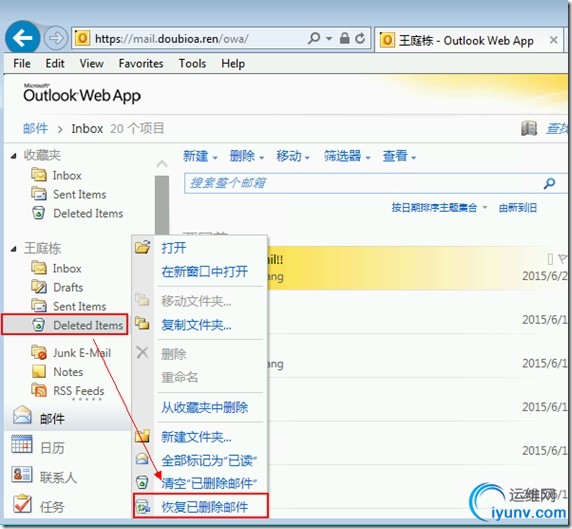
Task: Select Sent Items under 收藏夹
Action: [x=80, y=194]
